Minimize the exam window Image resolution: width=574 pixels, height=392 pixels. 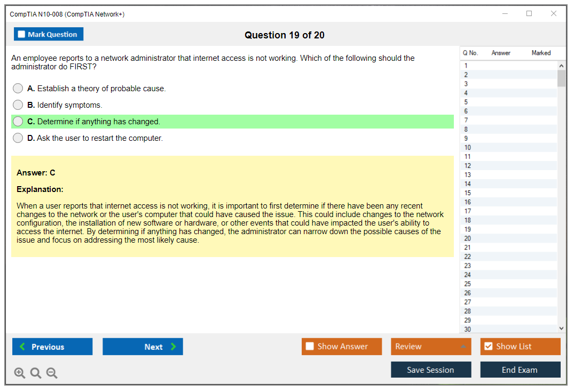tap(505, 14)
